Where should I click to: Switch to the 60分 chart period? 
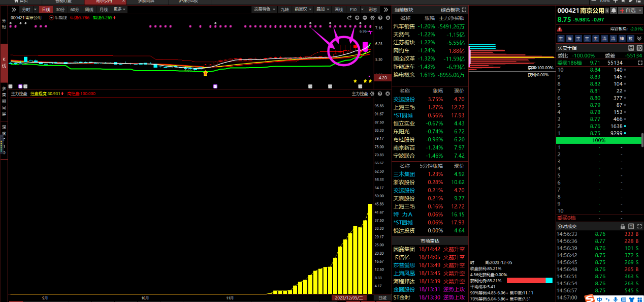click(75, 10)
